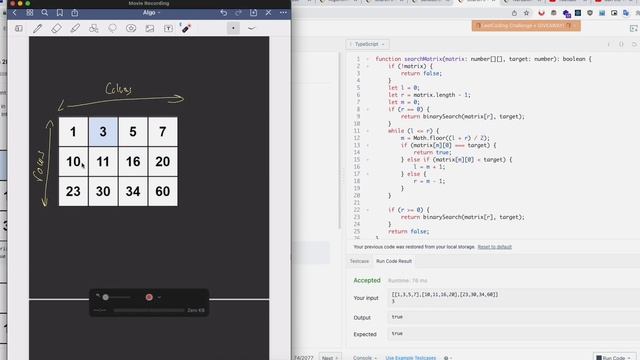This screenshot has width=640, height=360.
Task: Select the Shapes tool
Action: pyautogui.click(x=93, y=28)
